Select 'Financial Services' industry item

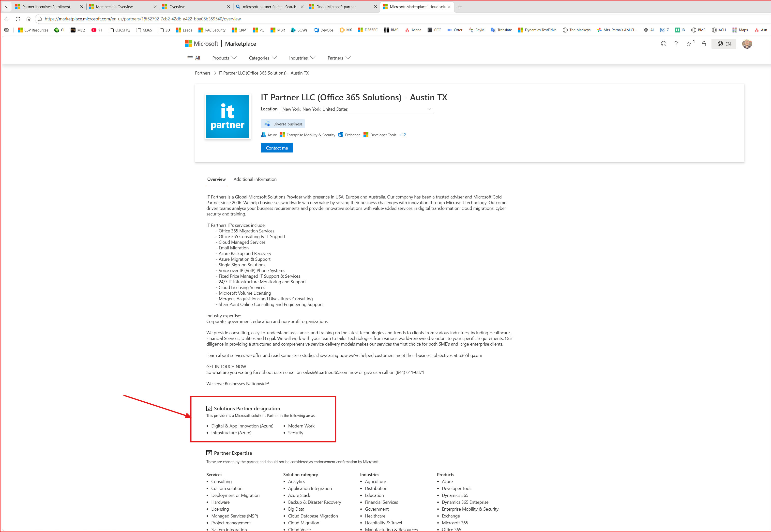(381, 502)
